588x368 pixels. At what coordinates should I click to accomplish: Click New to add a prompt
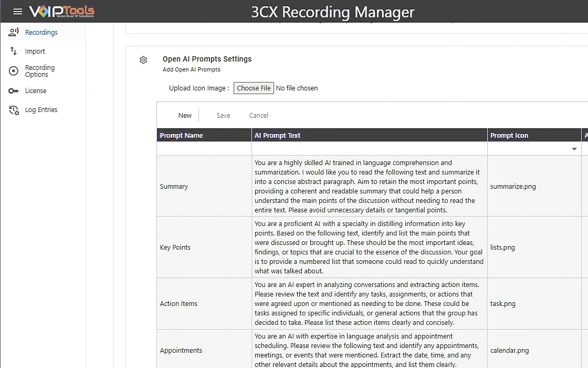click(x=185, y=115)
